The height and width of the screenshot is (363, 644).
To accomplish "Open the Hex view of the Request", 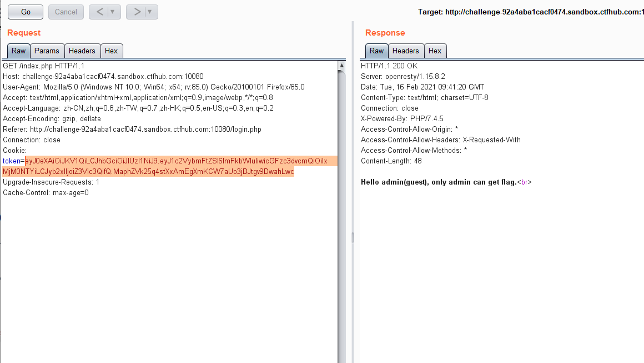I will 112,51.
